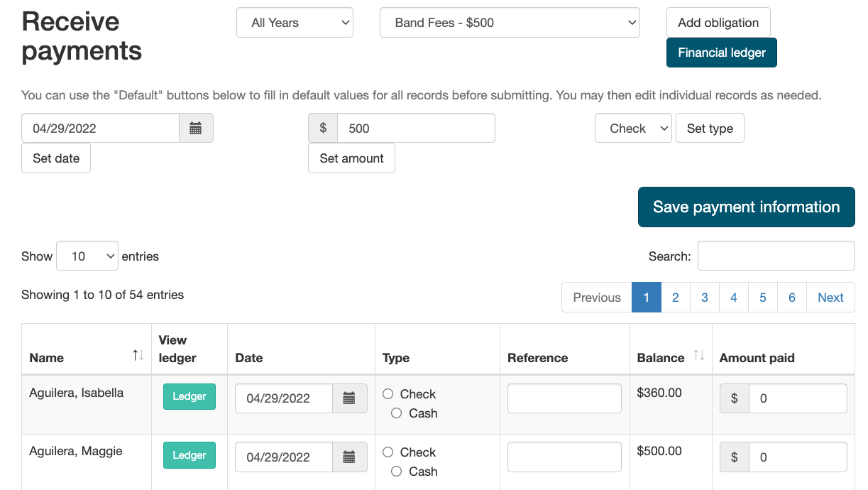Go to page 3 of entries
The height and width of the screenshot is (490, 868).
tap(705, 298)
